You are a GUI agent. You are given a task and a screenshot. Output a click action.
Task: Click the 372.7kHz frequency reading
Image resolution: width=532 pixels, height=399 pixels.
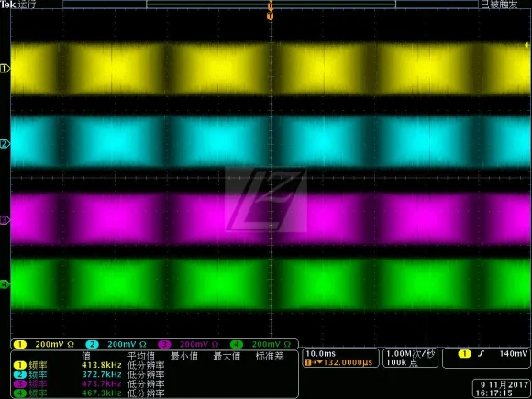pos(102,374)
